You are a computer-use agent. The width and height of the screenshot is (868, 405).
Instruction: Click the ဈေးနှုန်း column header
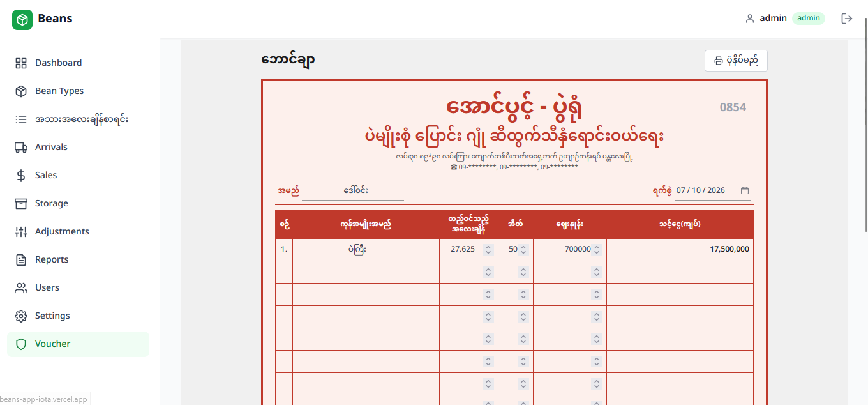pyautogui.click(x=570, y=224)
